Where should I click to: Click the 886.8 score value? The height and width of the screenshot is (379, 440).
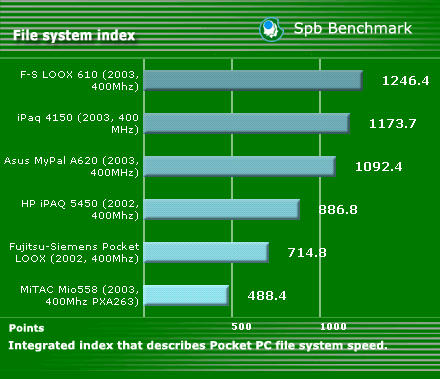pos(338,210)
